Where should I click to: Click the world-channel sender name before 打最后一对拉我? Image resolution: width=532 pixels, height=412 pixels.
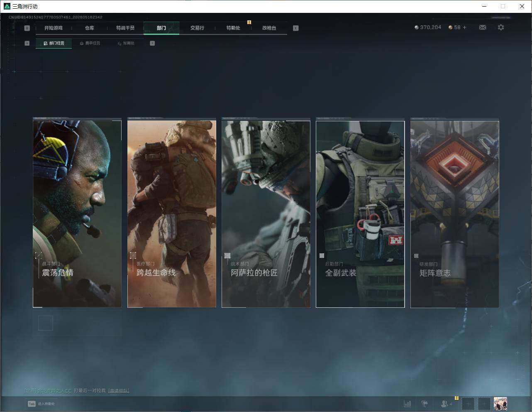pyautogui.click(x=54, y=391)
